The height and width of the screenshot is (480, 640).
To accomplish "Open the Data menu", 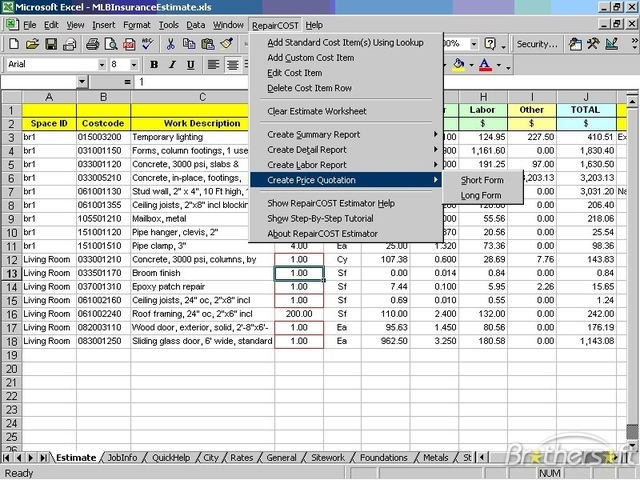I will pyautogui.click(x=196, y=25).
